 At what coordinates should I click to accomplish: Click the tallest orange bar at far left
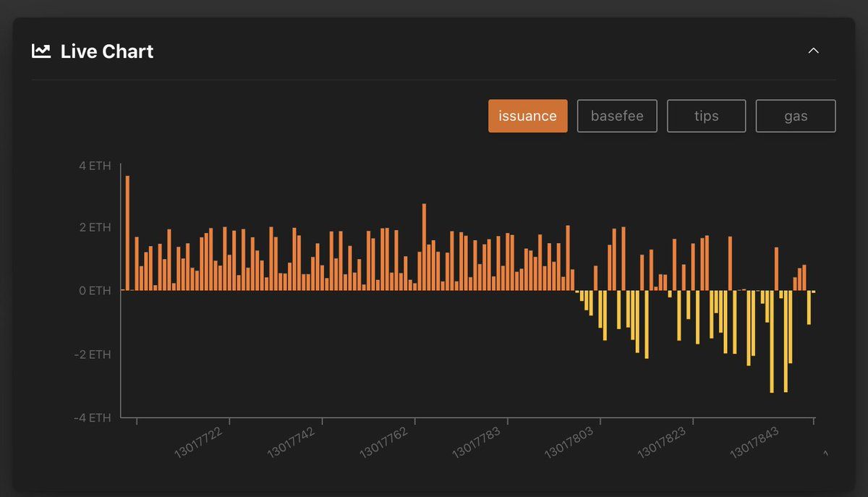click(x=127, y=231)
